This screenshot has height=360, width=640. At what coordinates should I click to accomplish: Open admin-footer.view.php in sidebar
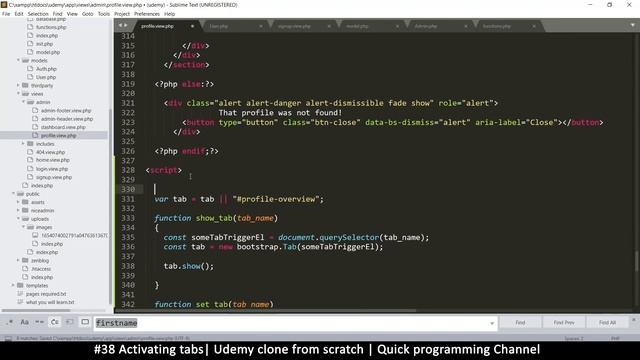[66, 110]
